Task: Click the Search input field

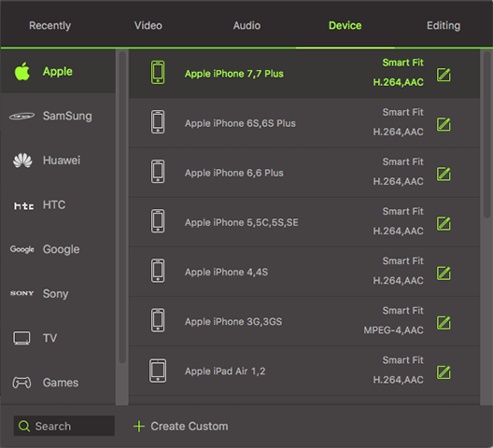Action: [x=64, y=426]
